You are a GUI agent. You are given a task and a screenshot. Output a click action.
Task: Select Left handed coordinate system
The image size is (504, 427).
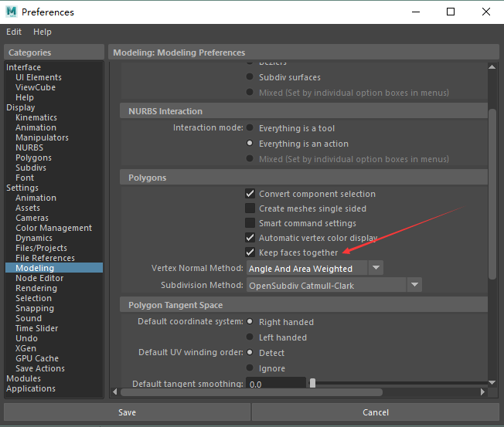(x=250, y=337)
